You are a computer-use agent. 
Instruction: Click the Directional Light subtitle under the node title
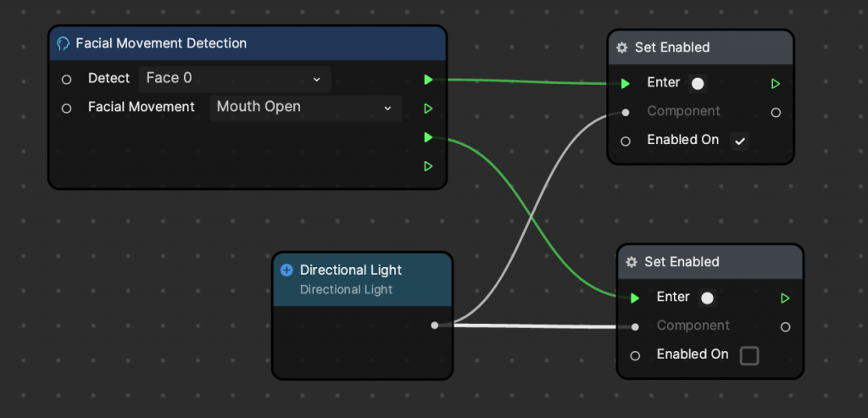click(x=346, y=290)
